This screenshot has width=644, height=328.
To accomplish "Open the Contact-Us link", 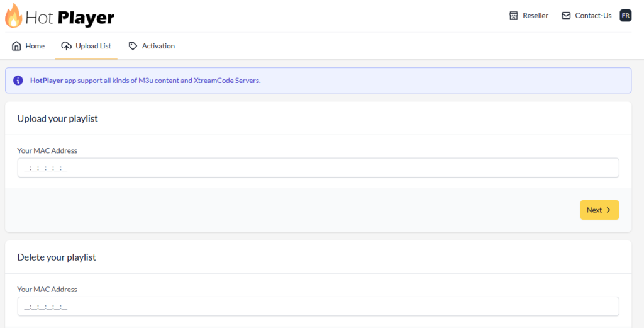I will pyautogui.click(x=593, y=16).
